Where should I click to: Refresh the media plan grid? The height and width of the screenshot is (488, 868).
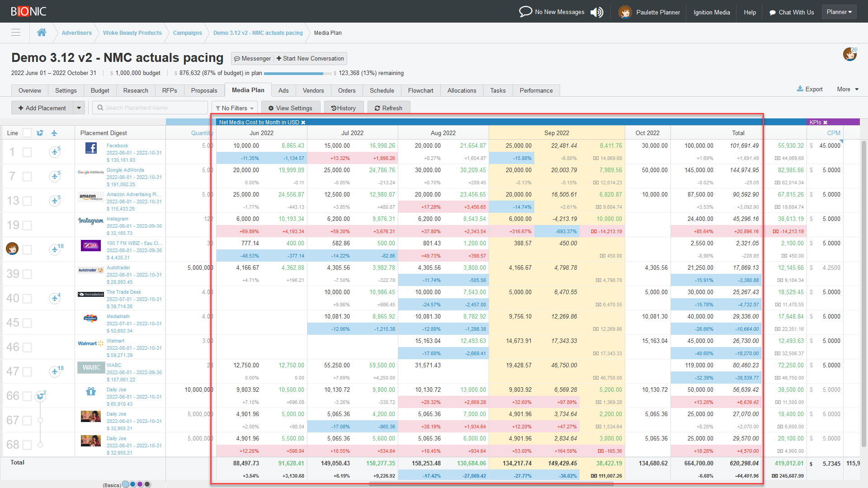pos(389,108)
